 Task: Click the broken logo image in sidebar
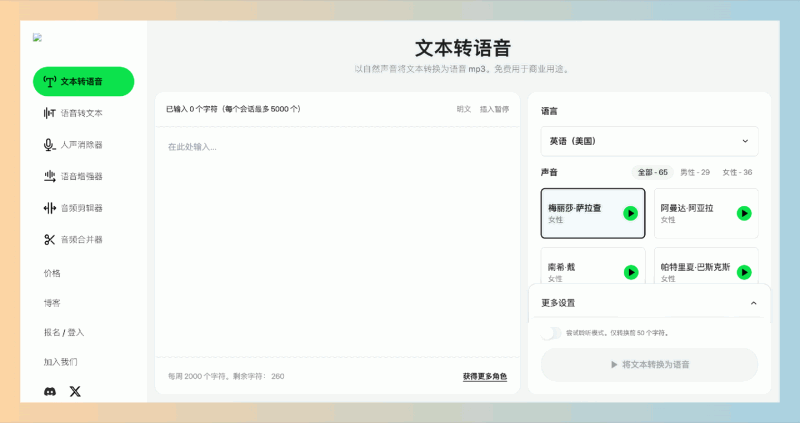click(x=37, y=37)
